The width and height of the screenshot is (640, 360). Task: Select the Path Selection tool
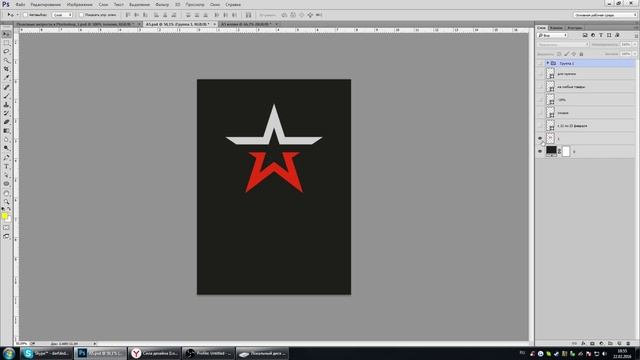6,175
